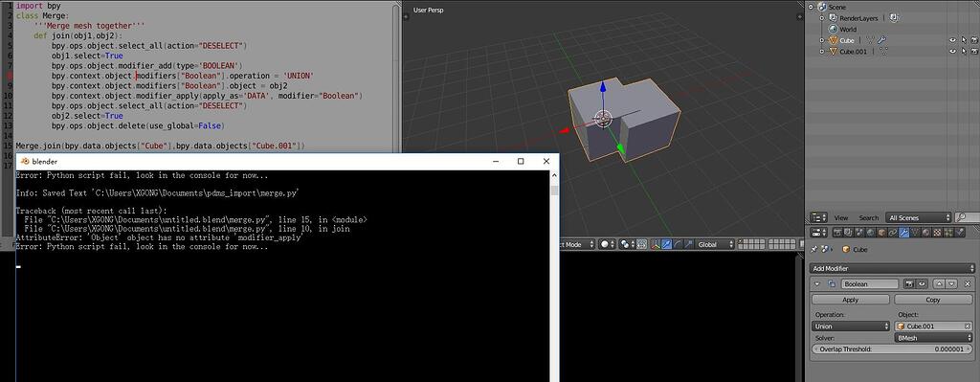Open the properties editor type selector

click(x=819, y=232)
